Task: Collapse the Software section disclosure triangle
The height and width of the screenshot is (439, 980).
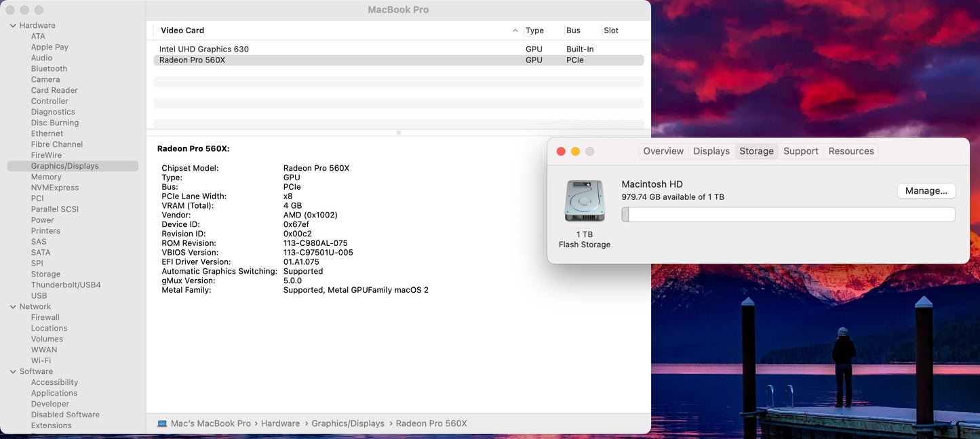Action: tap(13, 372)
